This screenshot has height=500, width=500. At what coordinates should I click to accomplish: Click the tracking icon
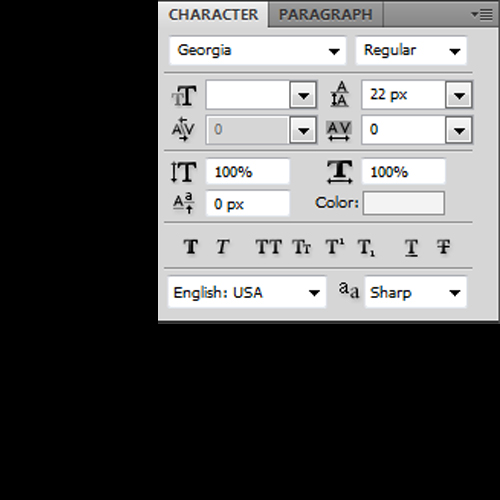[339, 130]
